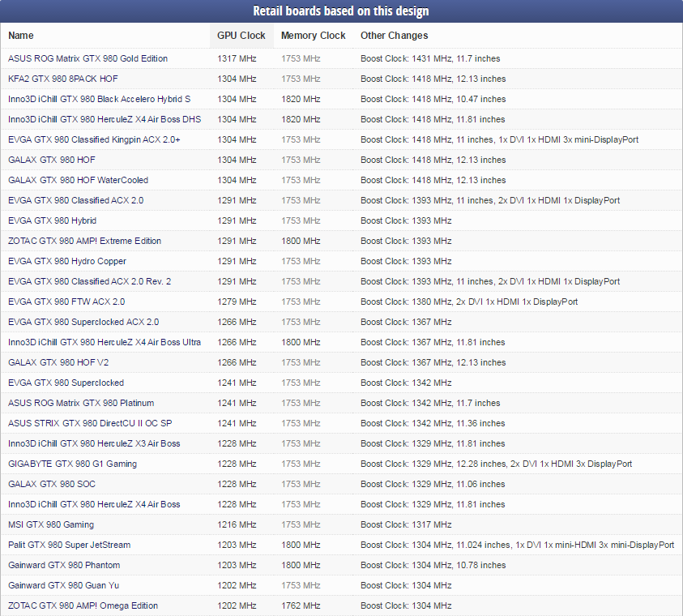Open Inno3D iChill GTX 980 Black Accelero Hybrid S
This screenshot has height=616, width=683.
coord(100,99)
